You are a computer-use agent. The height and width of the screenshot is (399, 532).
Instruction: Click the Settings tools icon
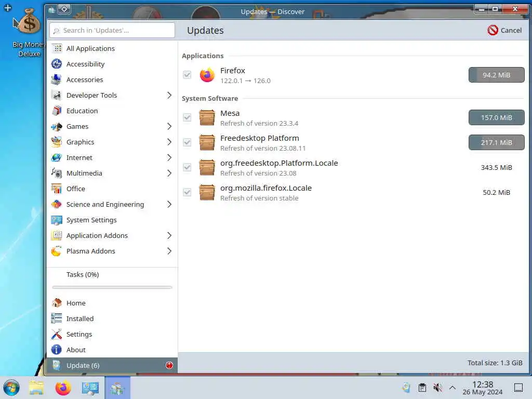point(57,334)
